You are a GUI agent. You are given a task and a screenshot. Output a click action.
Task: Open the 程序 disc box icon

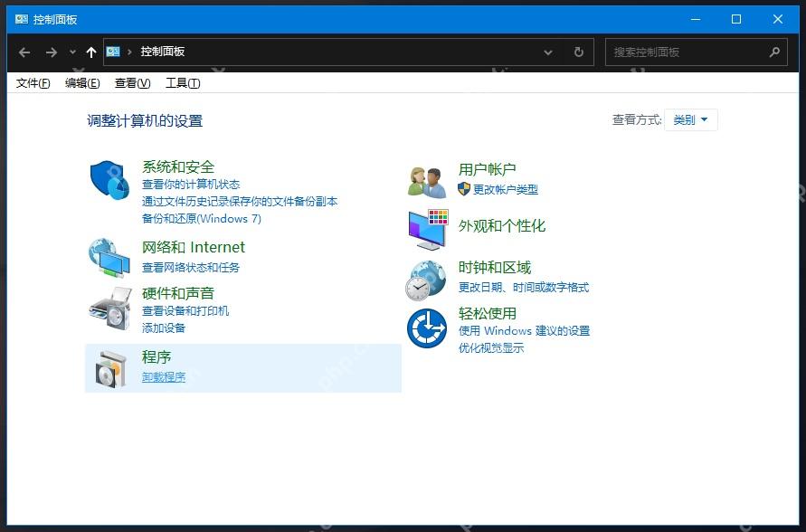[x=110, y=369]
